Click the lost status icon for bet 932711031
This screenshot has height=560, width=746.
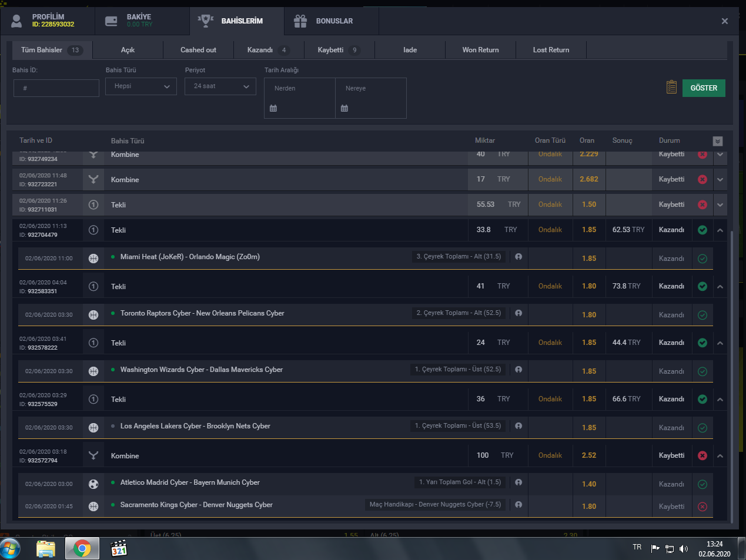[702, 204]
